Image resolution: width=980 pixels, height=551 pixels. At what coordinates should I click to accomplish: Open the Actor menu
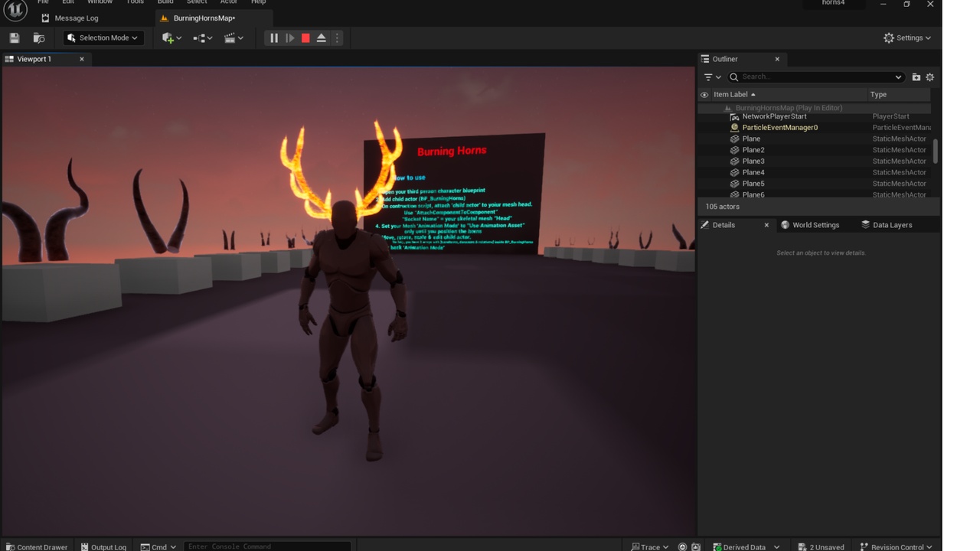pos(229,2)
